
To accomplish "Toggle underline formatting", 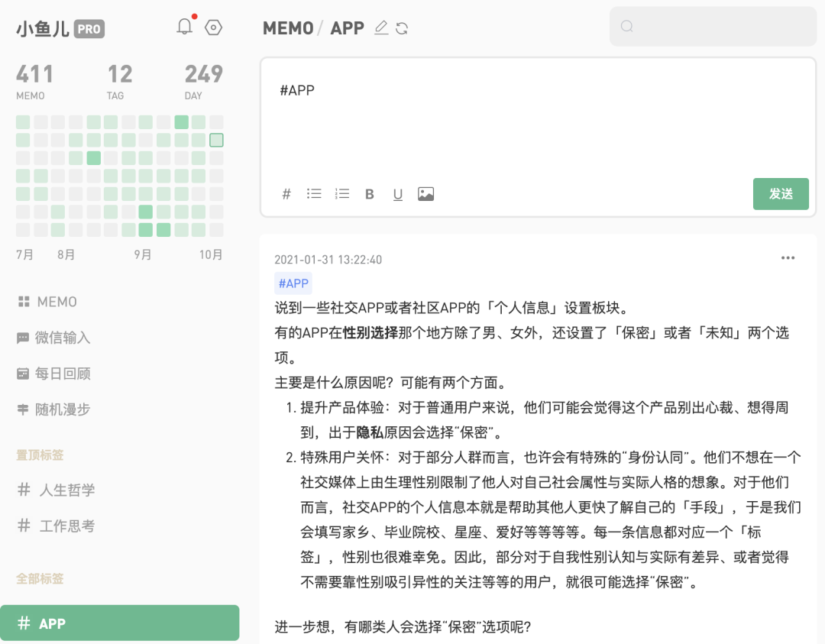I will point(398,194).
